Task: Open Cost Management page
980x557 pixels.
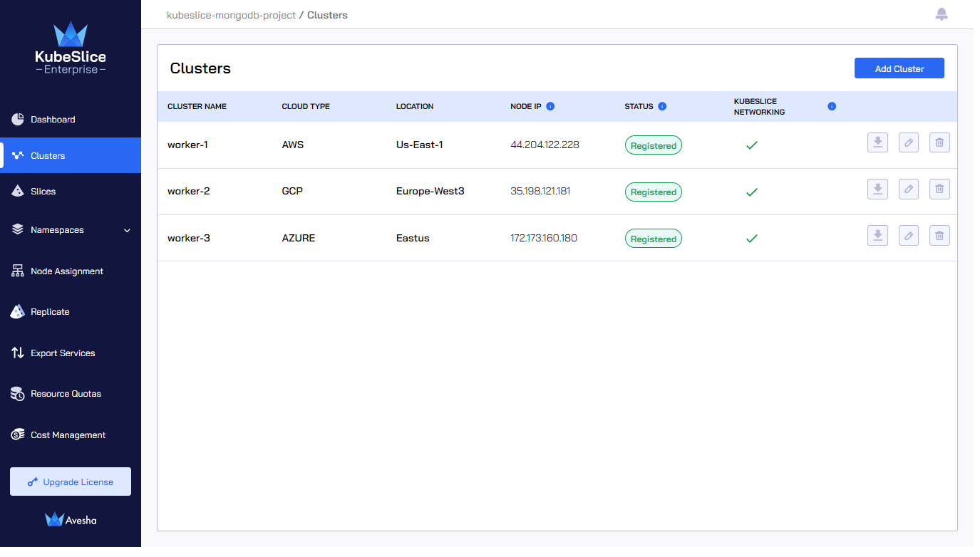Action: 71,434
